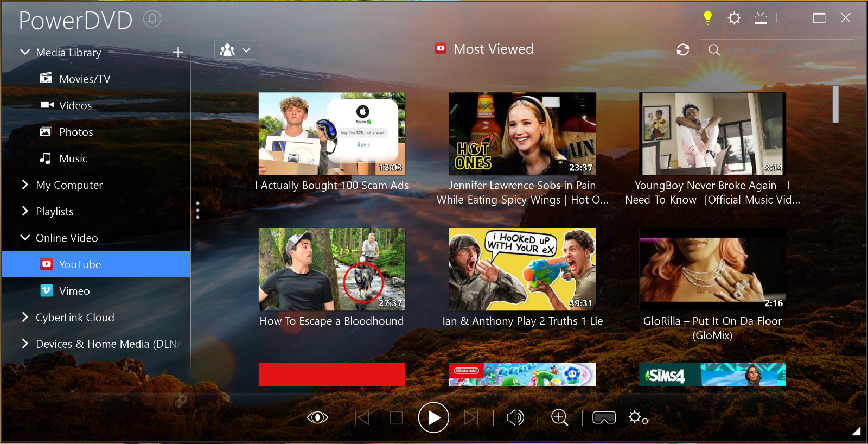Click the Ian & Anthony Play 2 Truths title
The height and width of the screenshot is (444, 868).
click(x=522, y=321)
